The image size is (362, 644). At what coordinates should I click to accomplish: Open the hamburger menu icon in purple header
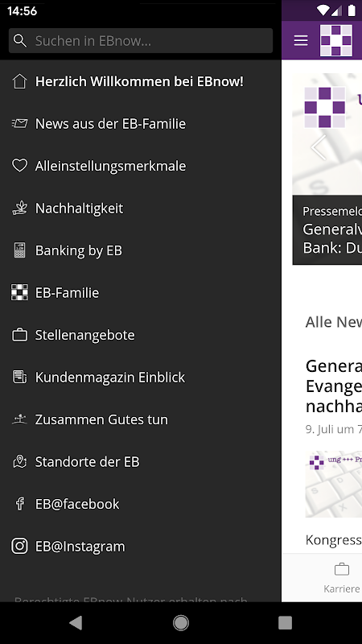coord(301,40)
